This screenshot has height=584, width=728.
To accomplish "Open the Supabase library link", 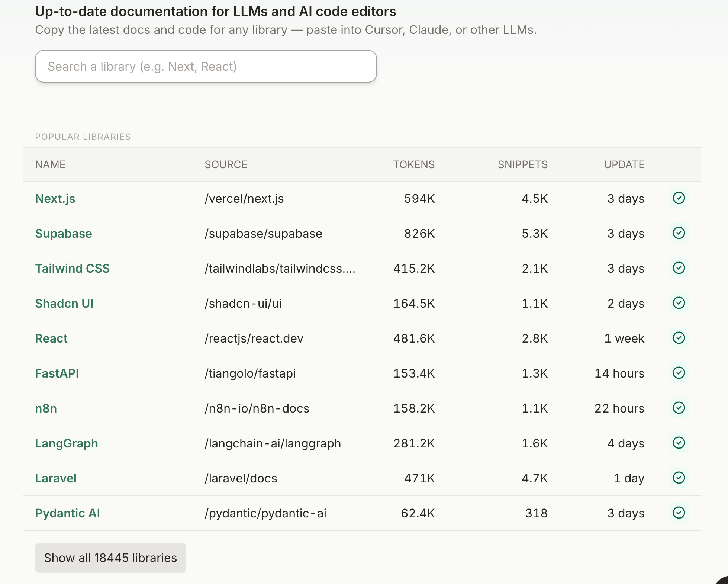I will (64, 234).
